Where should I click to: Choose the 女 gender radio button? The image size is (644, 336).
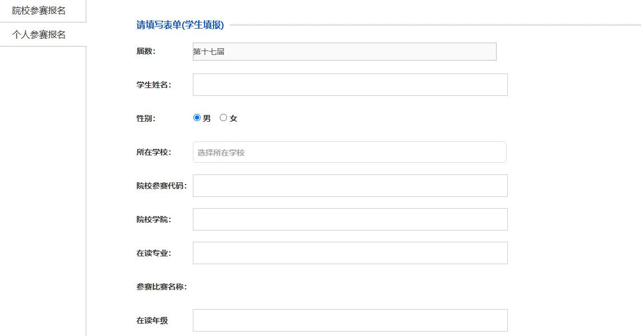pos(223,118)
